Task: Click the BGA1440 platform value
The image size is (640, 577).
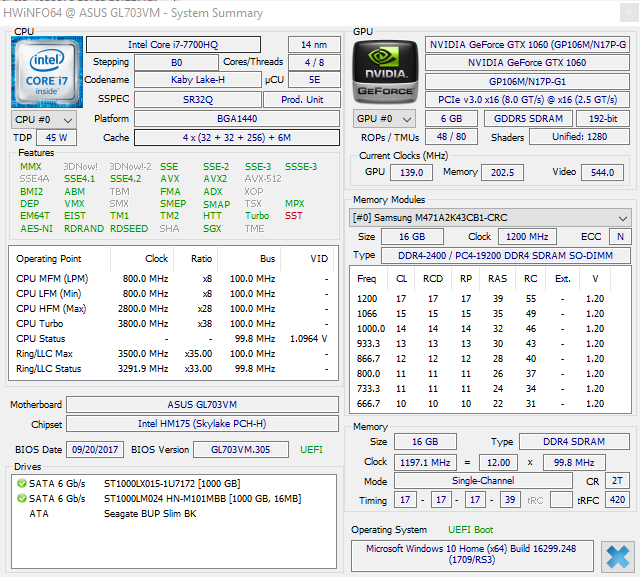Action: tap(237, 119)
